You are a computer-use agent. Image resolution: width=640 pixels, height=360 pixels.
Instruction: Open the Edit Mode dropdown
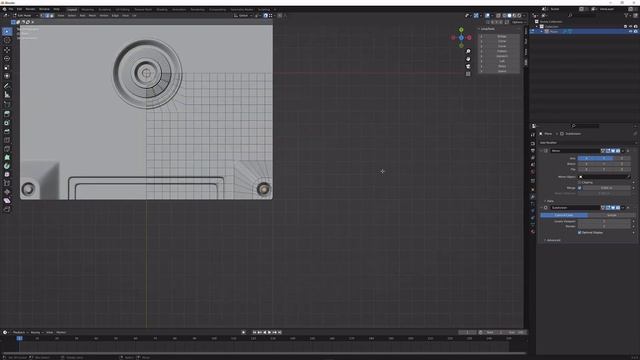[x=25, y=16]
